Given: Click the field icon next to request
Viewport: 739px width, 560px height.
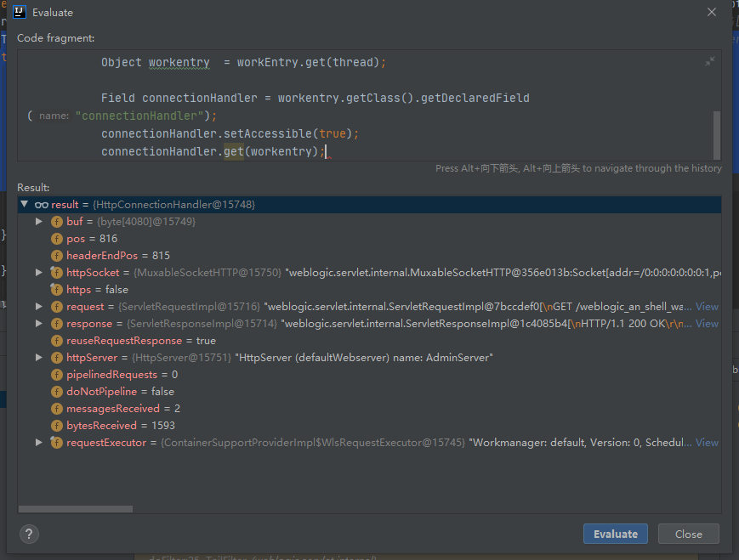Looking at the screenshot, I should (x=57, y=307).
